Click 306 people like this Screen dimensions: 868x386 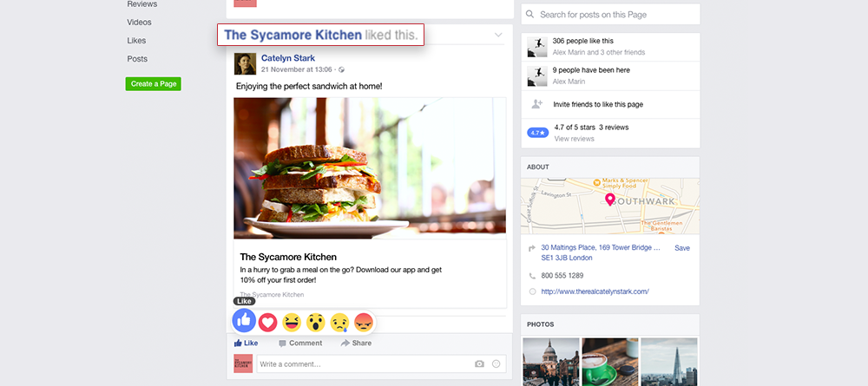583,41
